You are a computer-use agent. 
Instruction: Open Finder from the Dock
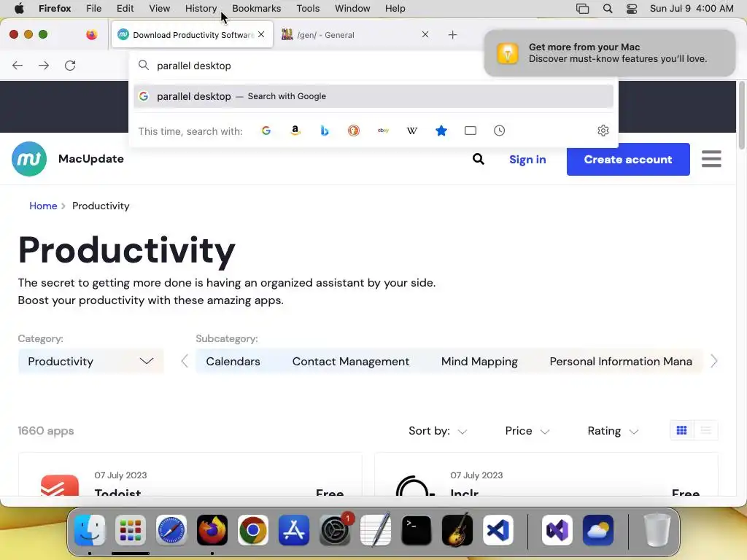(90, 530)
